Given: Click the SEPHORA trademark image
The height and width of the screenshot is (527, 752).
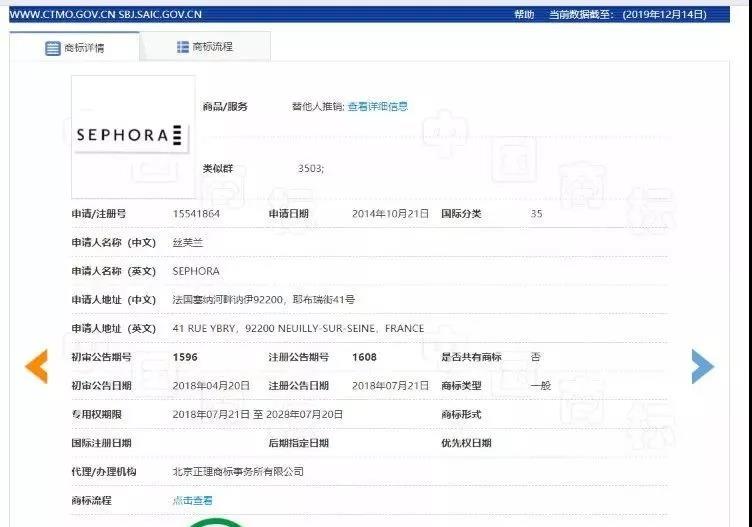Looking at the screenshot, I should [x=133, y=137].
